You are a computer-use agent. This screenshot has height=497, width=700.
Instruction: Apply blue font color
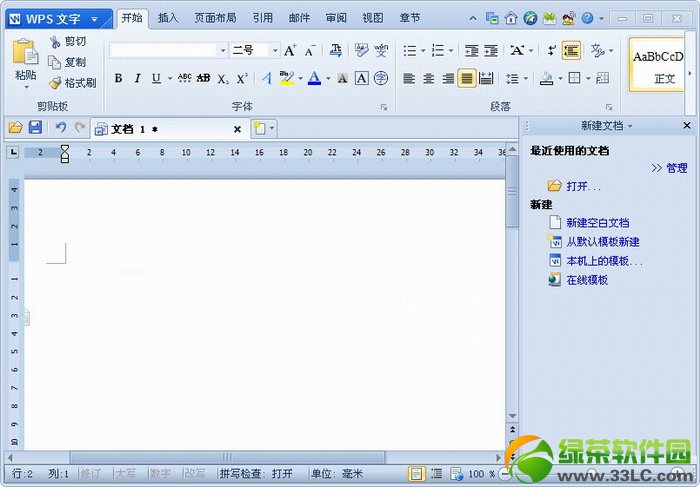tap(314, 79)
